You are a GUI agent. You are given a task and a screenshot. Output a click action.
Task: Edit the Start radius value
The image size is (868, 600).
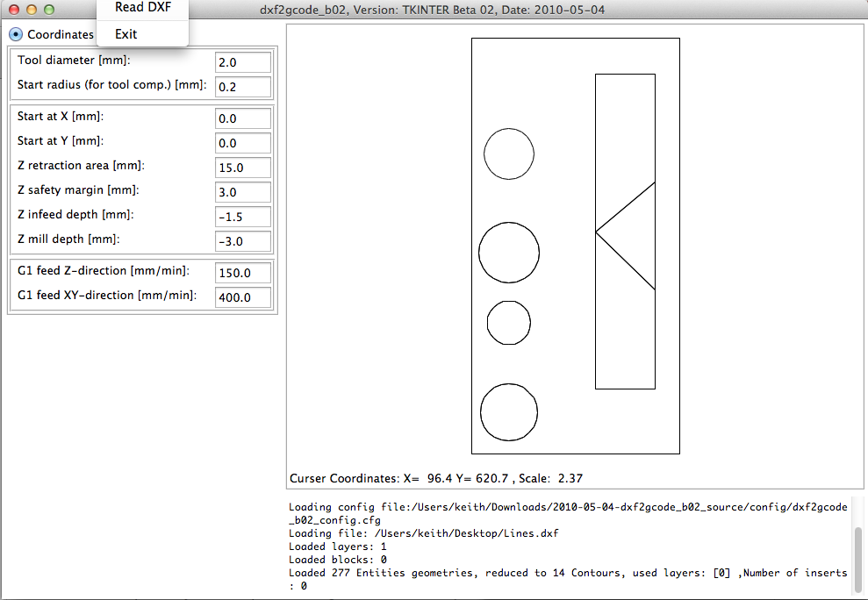click(243, 87)
